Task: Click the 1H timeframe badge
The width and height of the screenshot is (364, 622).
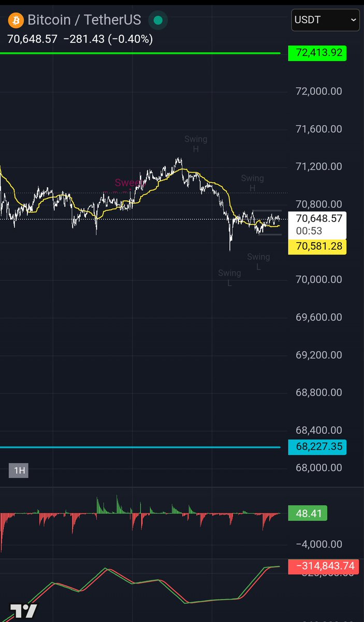Action: click(19, 471)
